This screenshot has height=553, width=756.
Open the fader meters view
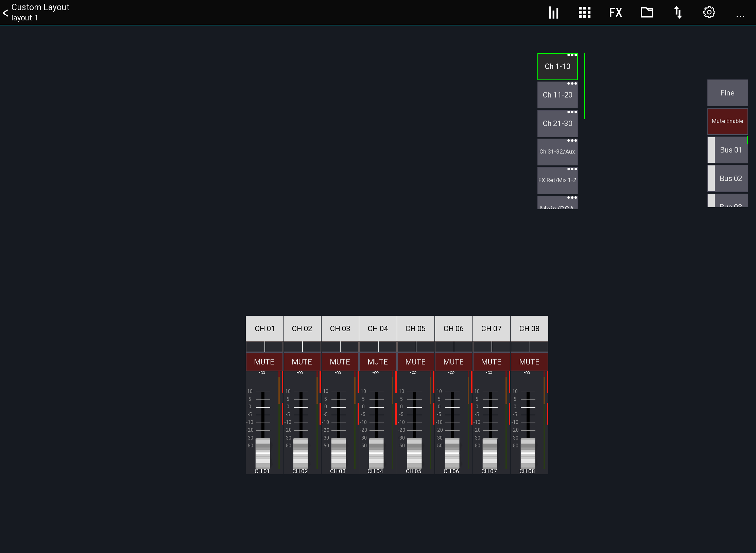(553, 13)
